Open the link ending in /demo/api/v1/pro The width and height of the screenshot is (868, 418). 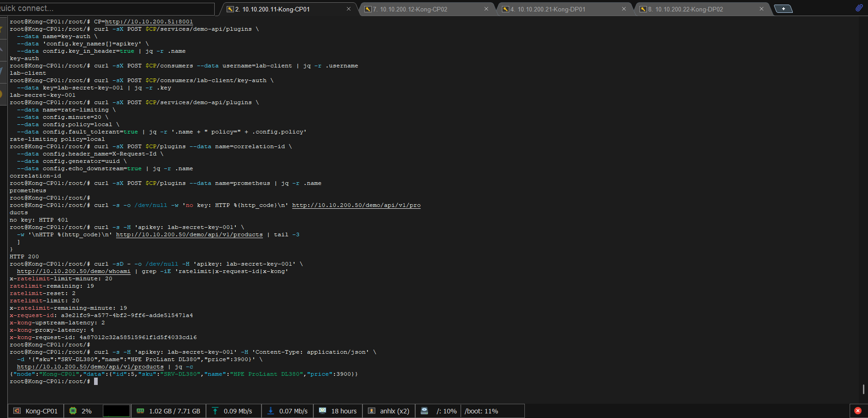[356, 205]
